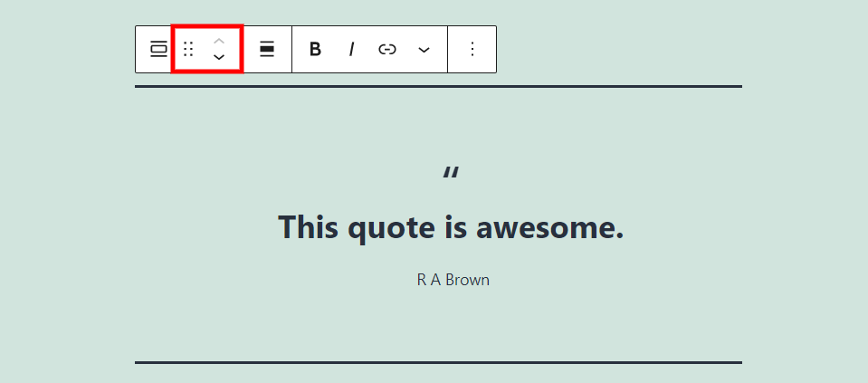Open the block alignment options

pyautogui.click(x=267, y=49)
